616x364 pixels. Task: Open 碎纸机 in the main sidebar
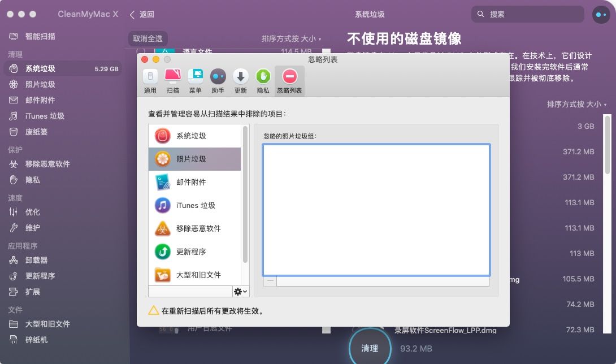63,340
